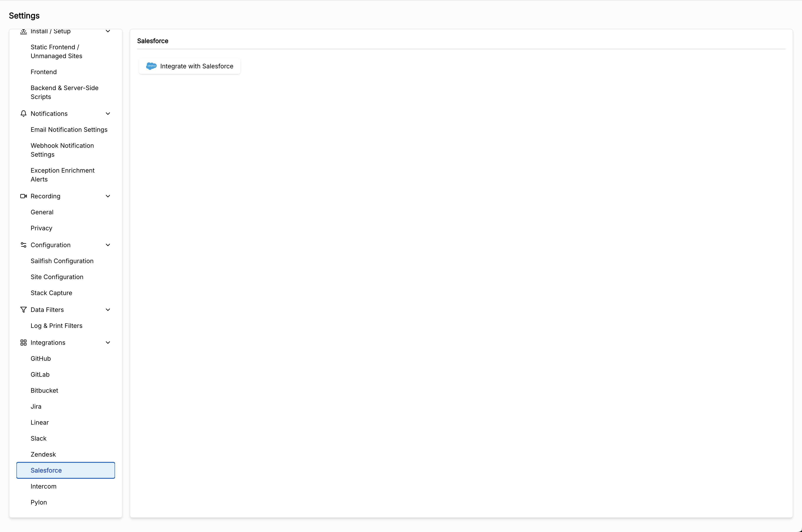Open Webhook Notification Settings
Viewport: 802px width, 532px height.
(x=66, y=150)
